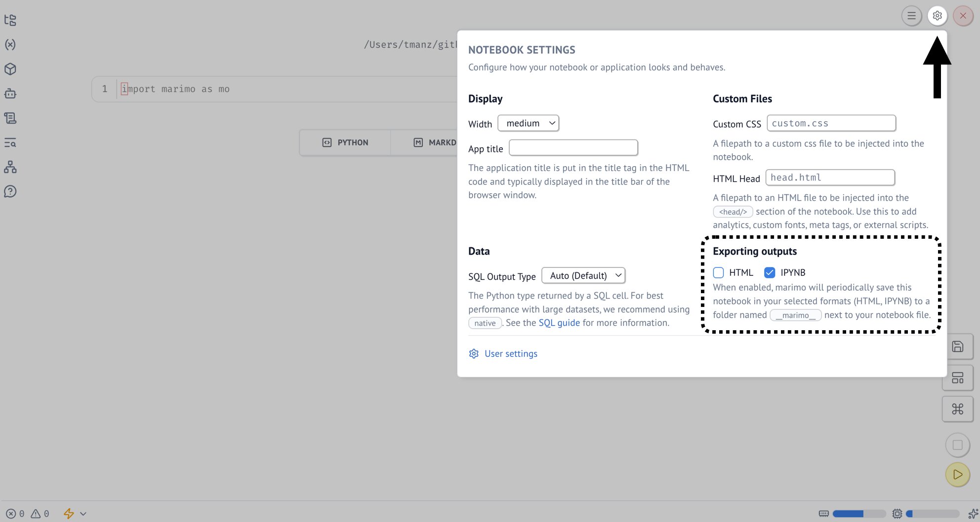The width and height of the screenshot is (980, 522).
Task: Go to User settings
Action: coord(511,353)
